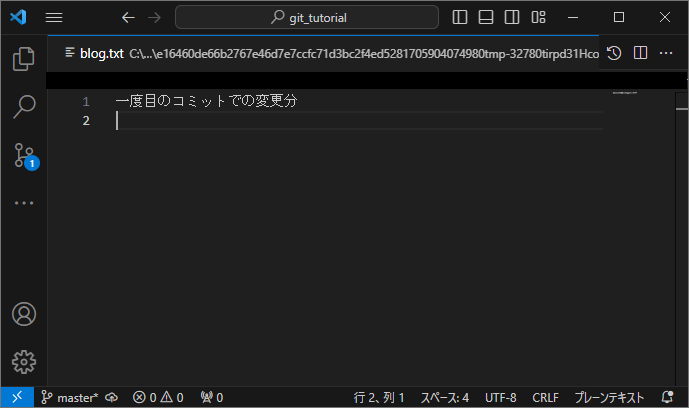Screen dimensions: 689x408
Task: Open the Explorer view in activity bar
Action: pos(24,59)
